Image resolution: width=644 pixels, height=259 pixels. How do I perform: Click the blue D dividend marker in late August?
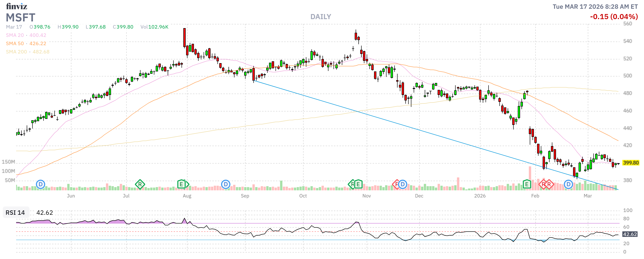225,185
